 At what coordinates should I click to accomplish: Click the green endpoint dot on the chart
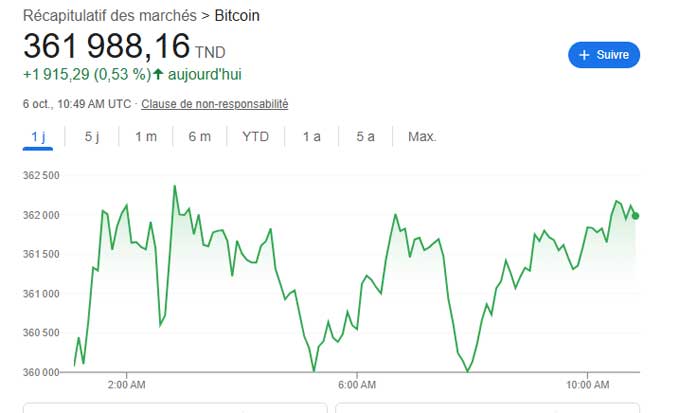point(636,215)
